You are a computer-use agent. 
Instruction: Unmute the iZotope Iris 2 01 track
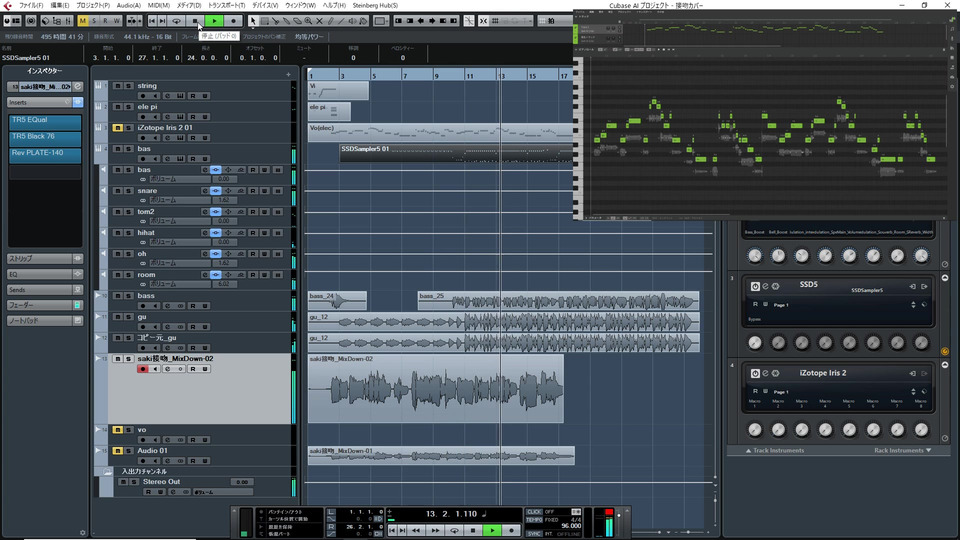118,127
